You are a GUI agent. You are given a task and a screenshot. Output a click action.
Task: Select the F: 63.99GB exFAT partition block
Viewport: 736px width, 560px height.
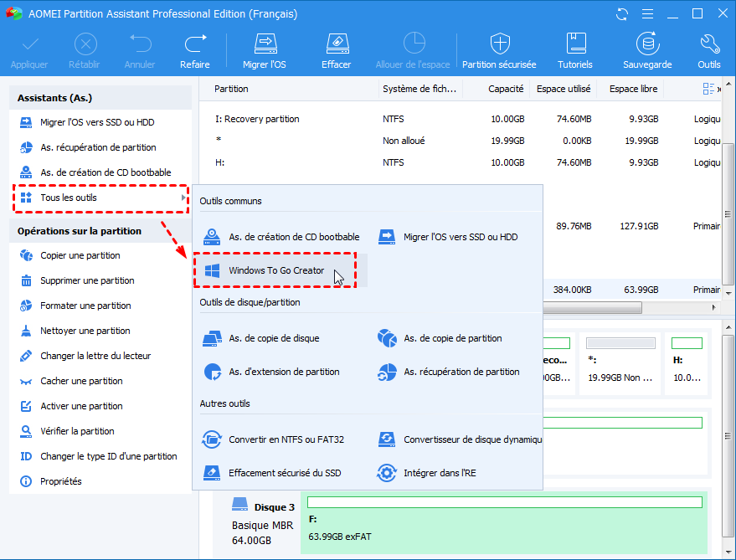point(504,522)
